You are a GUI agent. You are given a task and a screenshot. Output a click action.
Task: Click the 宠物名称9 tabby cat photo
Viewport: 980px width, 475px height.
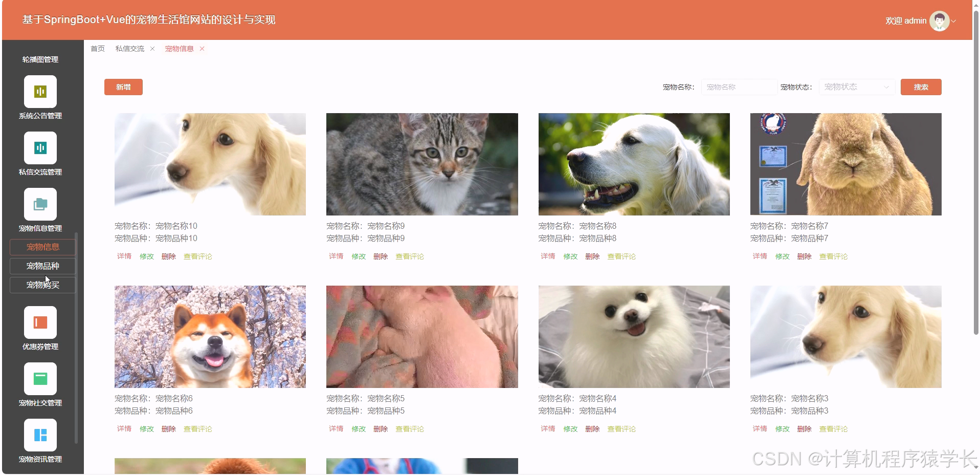click(x=422, y=164)
